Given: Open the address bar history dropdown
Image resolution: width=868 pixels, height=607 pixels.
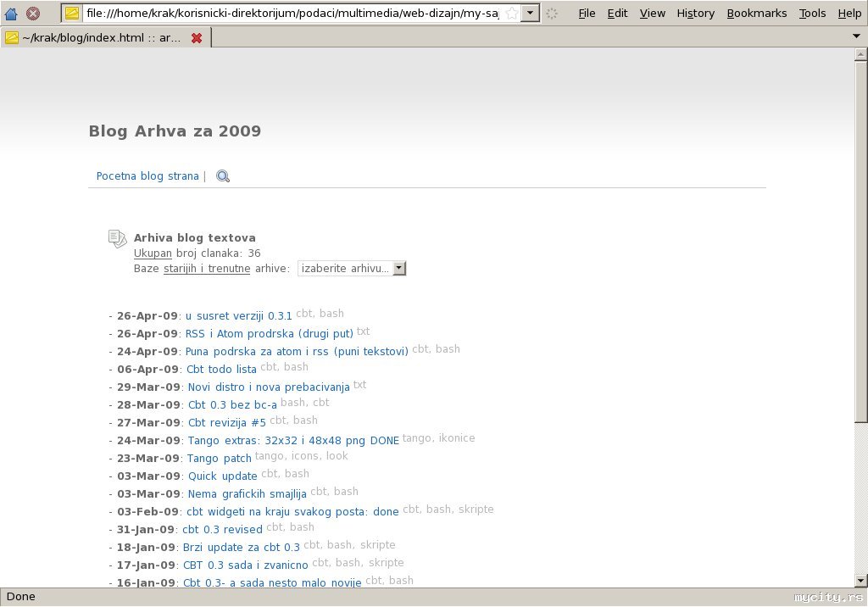Looking at the screenshot, I should 531,14.
